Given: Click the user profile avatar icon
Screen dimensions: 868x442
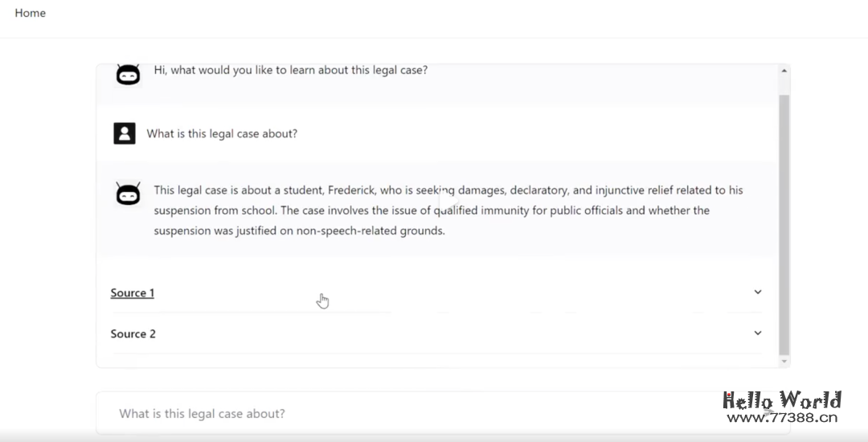Looking at the screenshot, I should [125, 133].
